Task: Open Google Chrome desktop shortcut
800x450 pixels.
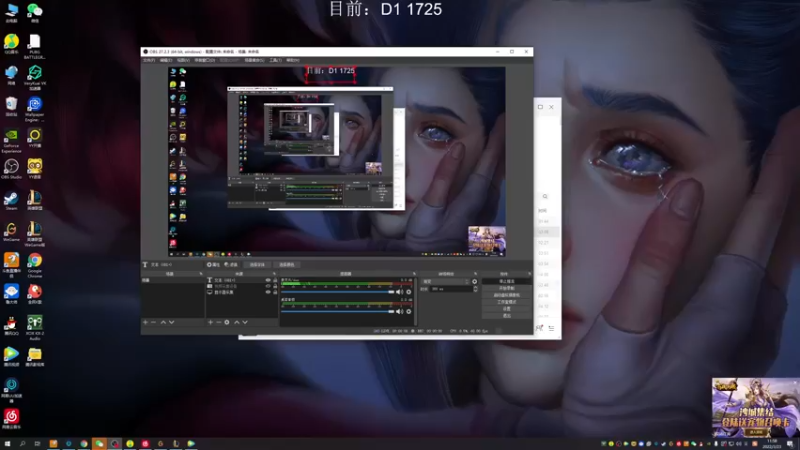Action: click(35, 265)
